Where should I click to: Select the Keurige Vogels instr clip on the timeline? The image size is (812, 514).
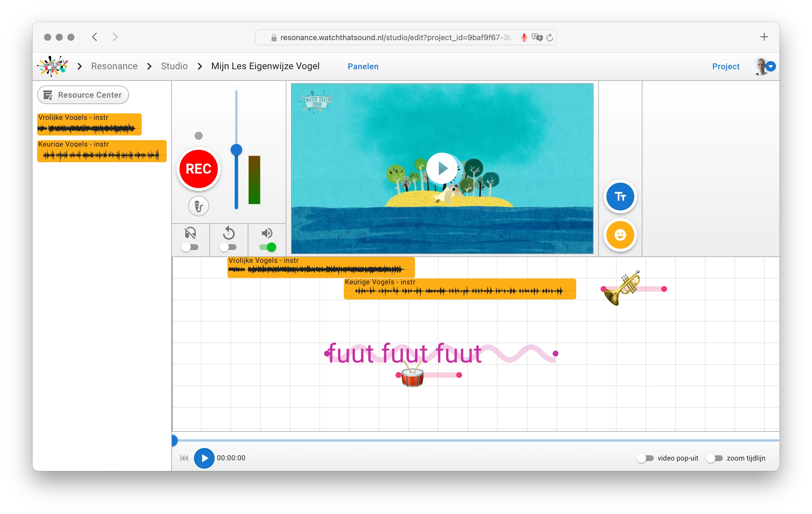click(x=459, y=289)
